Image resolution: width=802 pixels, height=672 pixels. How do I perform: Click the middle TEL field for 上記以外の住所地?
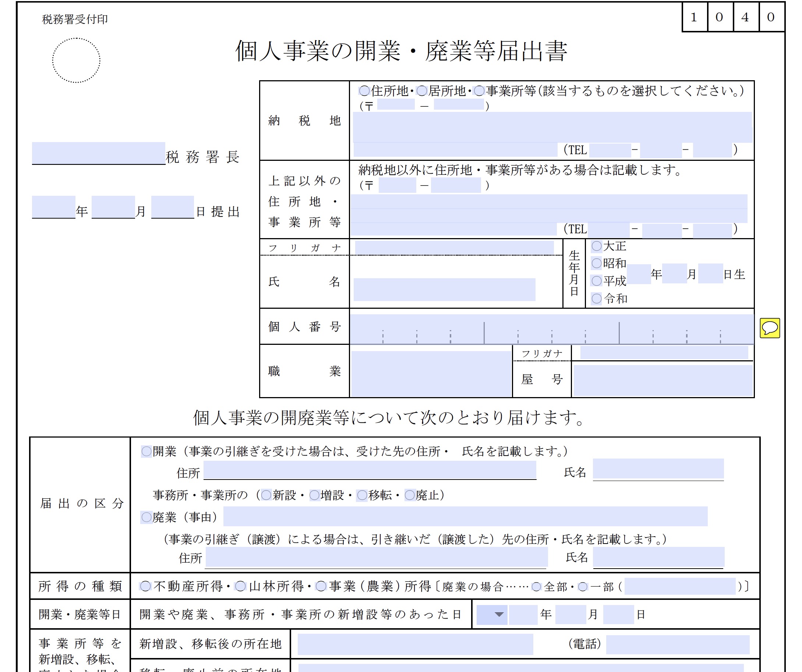[x=662, y=230]
